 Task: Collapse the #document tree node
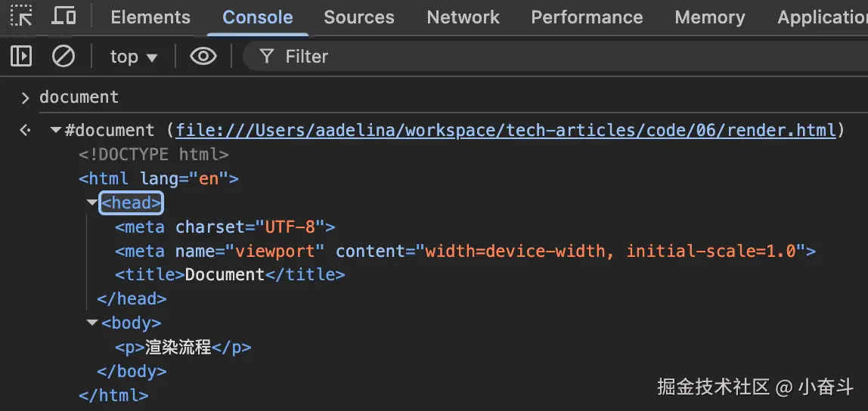56,130
